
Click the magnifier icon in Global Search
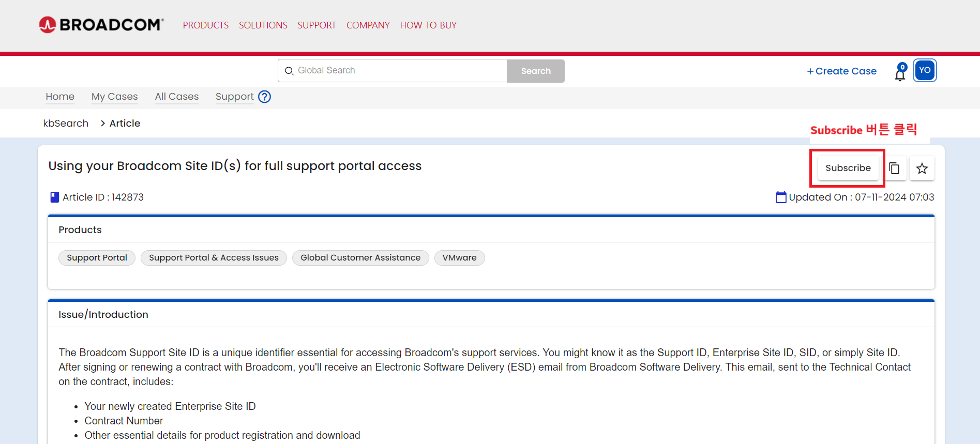pyautogui.click(x=289, y=71)
